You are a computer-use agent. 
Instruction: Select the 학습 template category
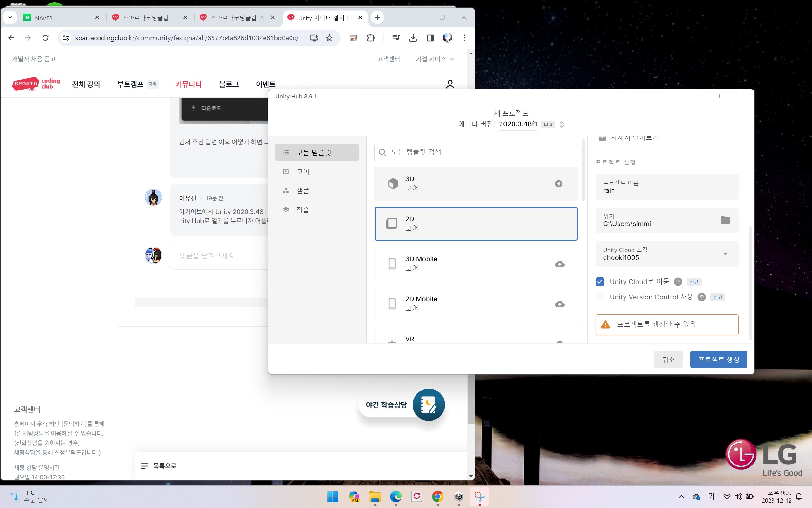(x=317, y=210)
